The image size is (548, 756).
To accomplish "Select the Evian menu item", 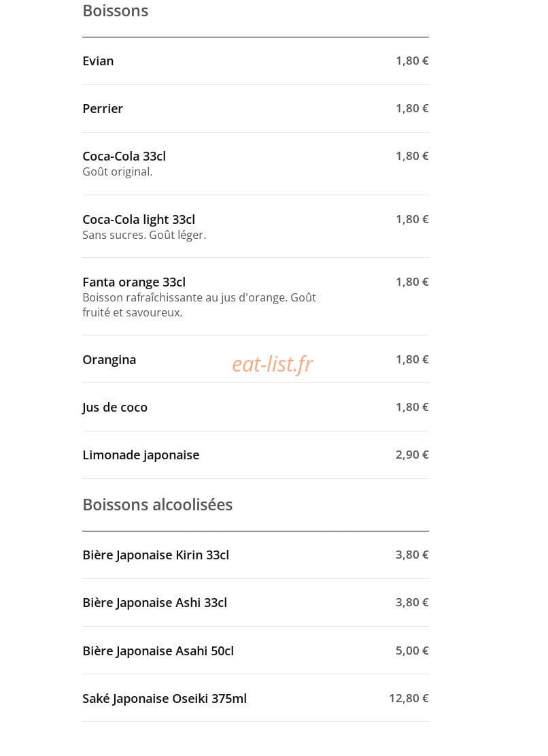I will [255, 61].
